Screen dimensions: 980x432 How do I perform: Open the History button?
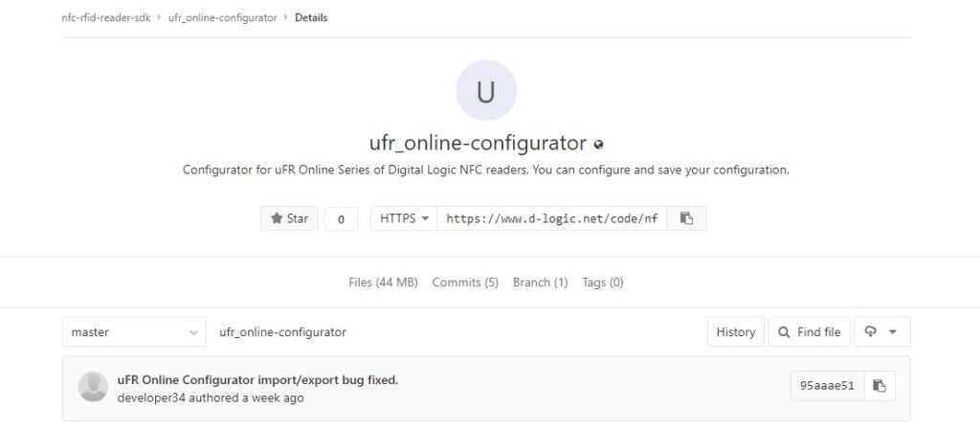(x=736, y=332)
